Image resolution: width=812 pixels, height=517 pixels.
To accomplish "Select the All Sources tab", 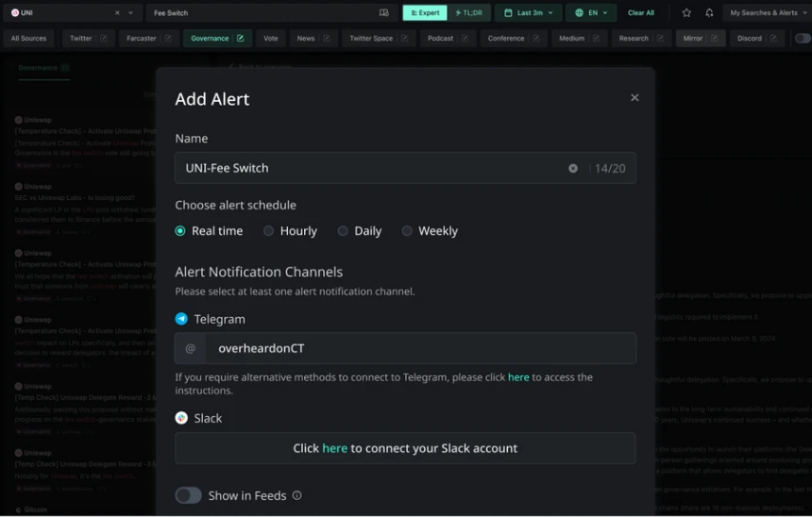I will 28,39.
